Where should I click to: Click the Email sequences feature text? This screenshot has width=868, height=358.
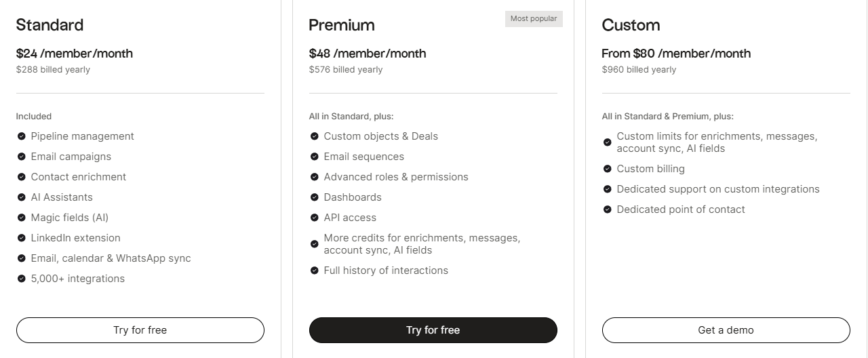pyautogui.click(x=363, y=157)
